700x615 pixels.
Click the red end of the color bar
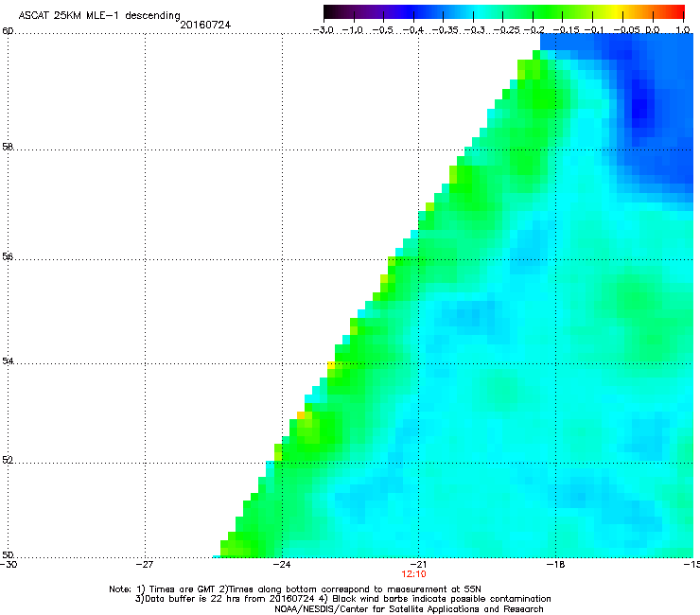(678, 12)
